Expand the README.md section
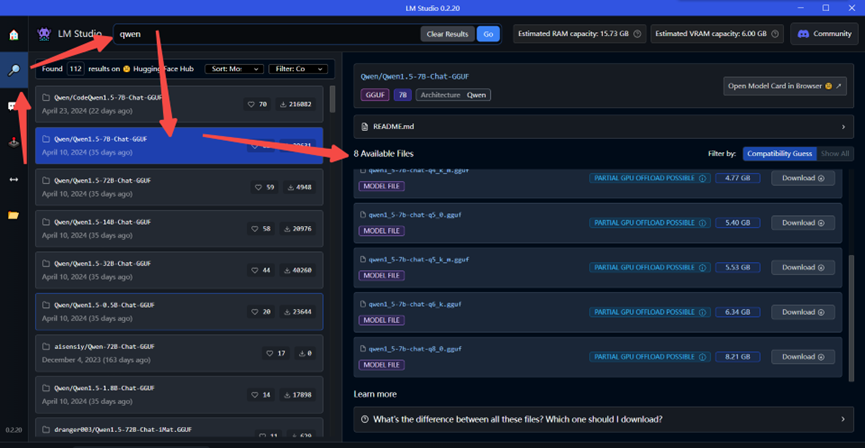Viewport: 865px width, 448px height. pyautogui.click(x=604, y=127)
